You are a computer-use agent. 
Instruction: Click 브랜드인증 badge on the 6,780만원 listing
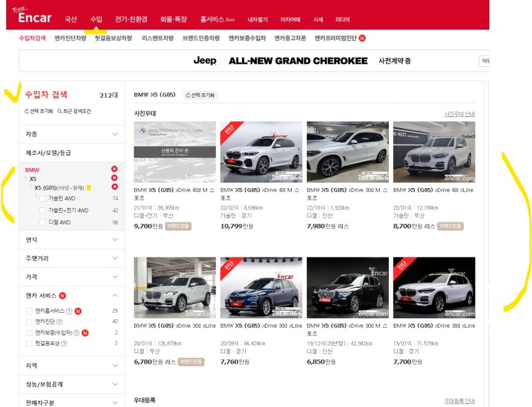point(191,362)
